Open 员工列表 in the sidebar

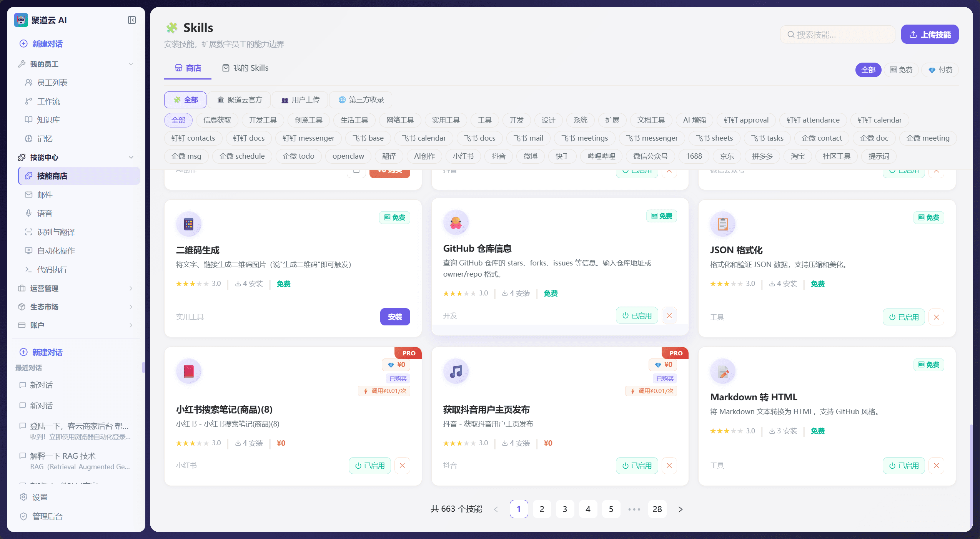79,83
